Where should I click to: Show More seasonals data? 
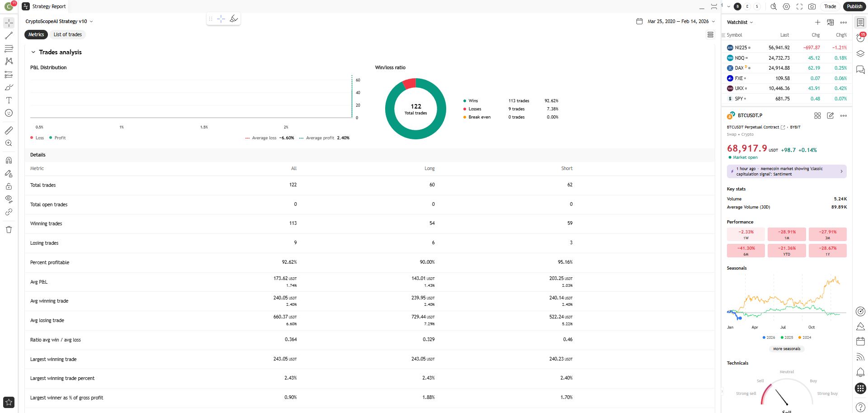(786, 348)
